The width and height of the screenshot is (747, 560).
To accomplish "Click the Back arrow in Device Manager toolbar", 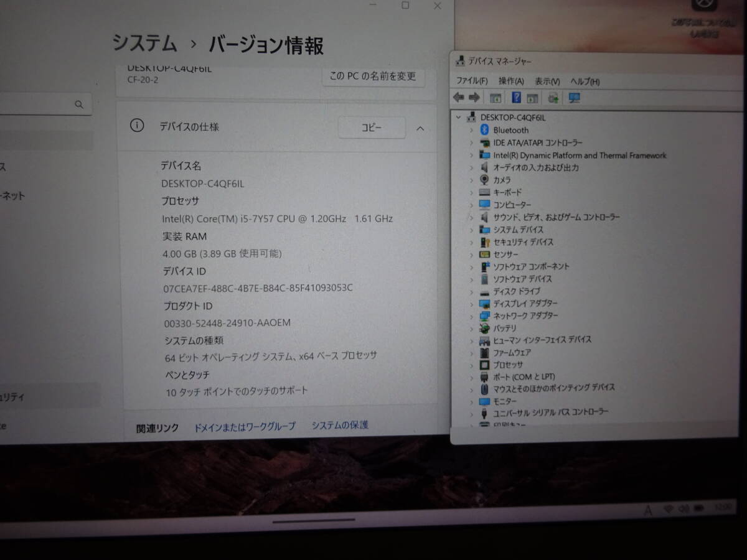I will point(459,97).
